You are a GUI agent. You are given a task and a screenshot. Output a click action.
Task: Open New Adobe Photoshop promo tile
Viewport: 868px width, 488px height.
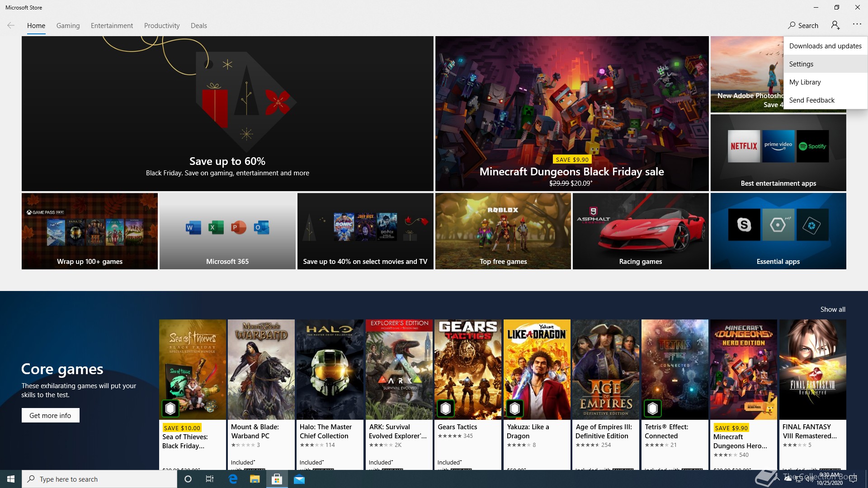[x=747, y=74]
